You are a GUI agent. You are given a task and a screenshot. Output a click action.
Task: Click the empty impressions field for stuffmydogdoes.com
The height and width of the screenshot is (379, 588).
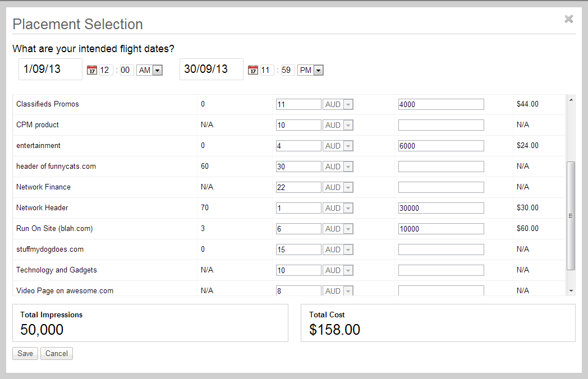[441, 249]
